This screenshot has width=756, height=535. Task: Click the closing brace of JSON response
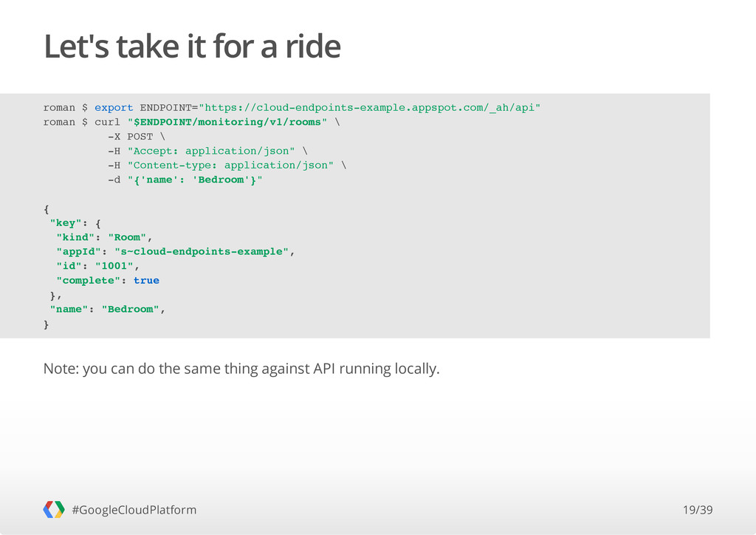(x=47, y=324)
